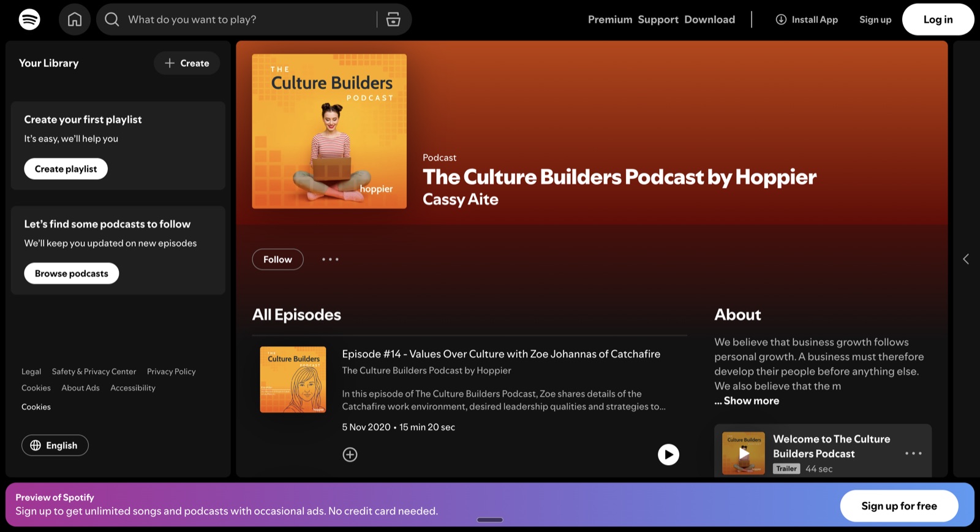
Task: Click the 5 Nov 2020 episode date text
Action: pyautogui.click(x=366, y=427)
